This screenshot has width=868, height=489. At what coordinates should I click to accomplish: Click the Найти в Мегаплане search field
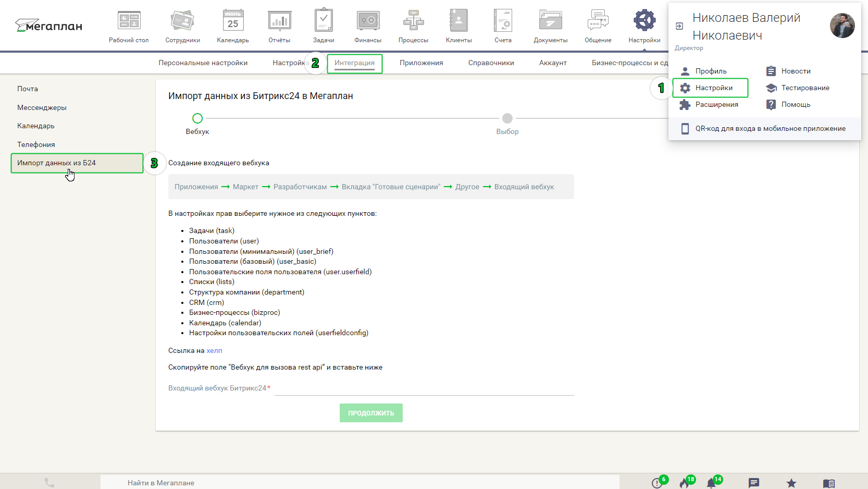click(359, 483)
